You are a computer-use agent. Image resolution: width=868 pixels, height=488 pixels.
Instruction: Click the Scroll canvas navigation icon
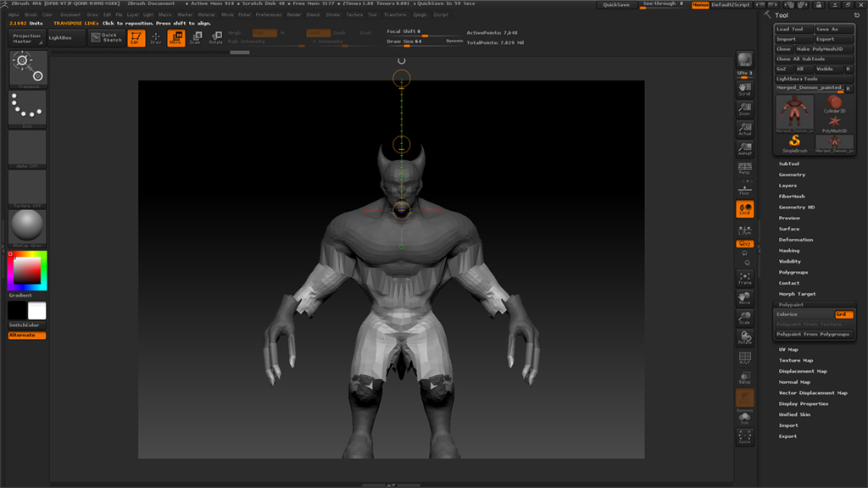click(x=744, y=88)
